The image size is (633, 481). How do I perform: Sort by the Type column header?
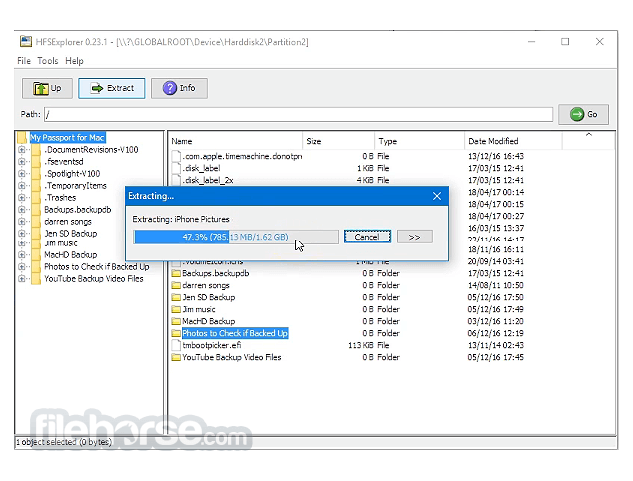click(x=419, y=141)
